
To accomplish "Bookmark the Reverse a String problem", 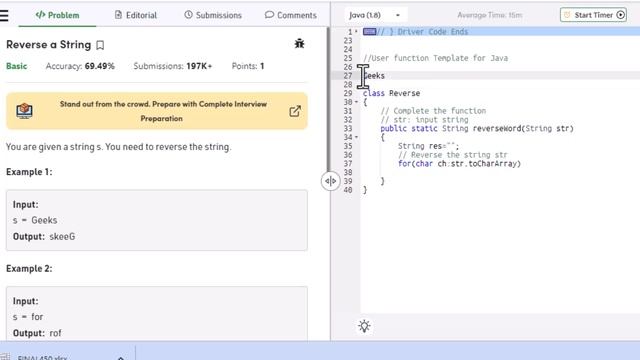I will (100, 45).
